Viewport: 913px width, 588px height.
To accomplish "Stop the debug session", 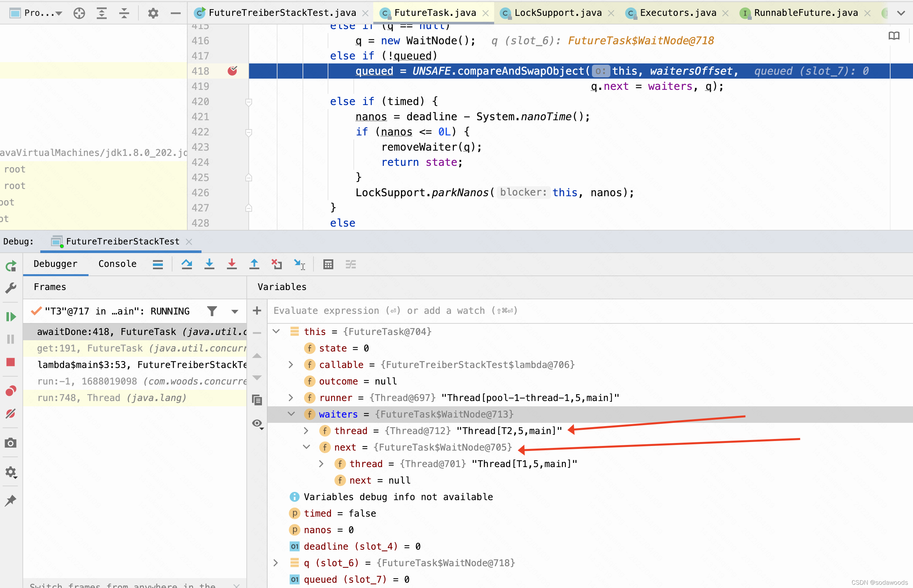I will coord(11,362).
